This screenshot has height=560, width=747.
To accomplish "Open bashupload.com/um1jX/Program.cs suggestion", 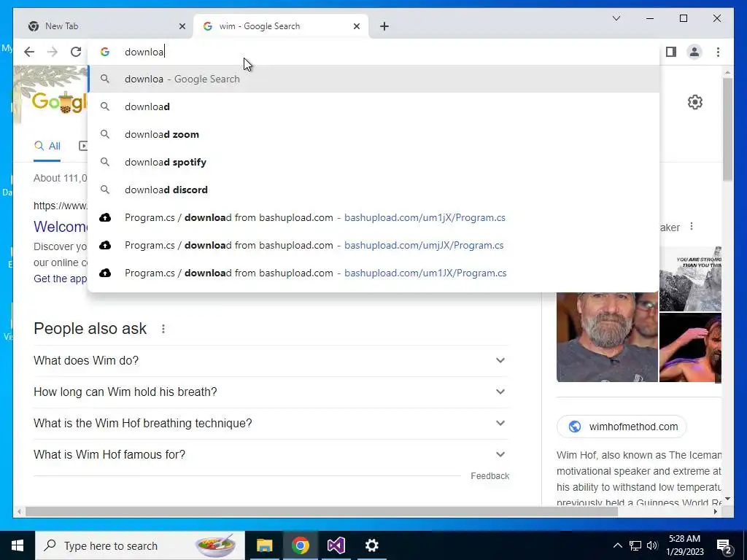I will (x=374, y=217).
